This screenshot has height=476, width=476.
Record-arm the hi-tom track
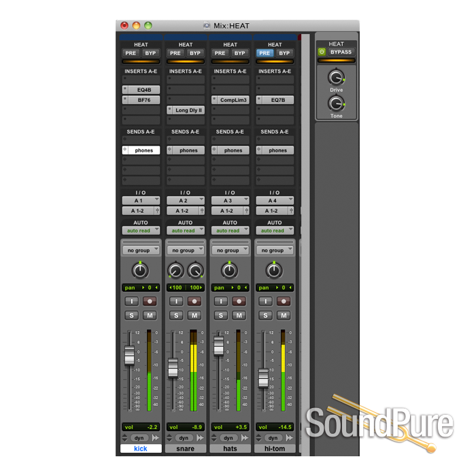point(284,301)
